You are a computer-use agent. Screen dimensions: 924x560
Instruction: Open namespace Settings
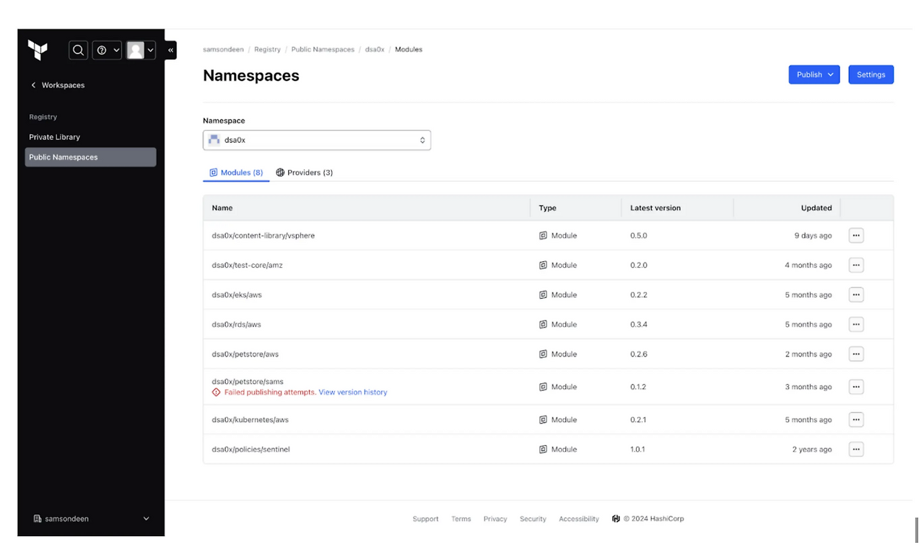tap(871, 74)
